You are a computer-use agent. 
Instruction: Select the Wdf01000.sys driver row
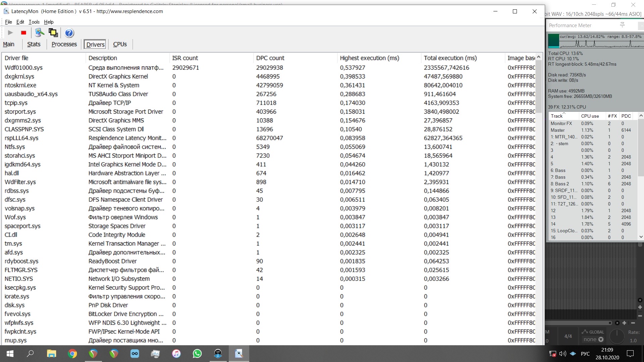coord(23,67)
